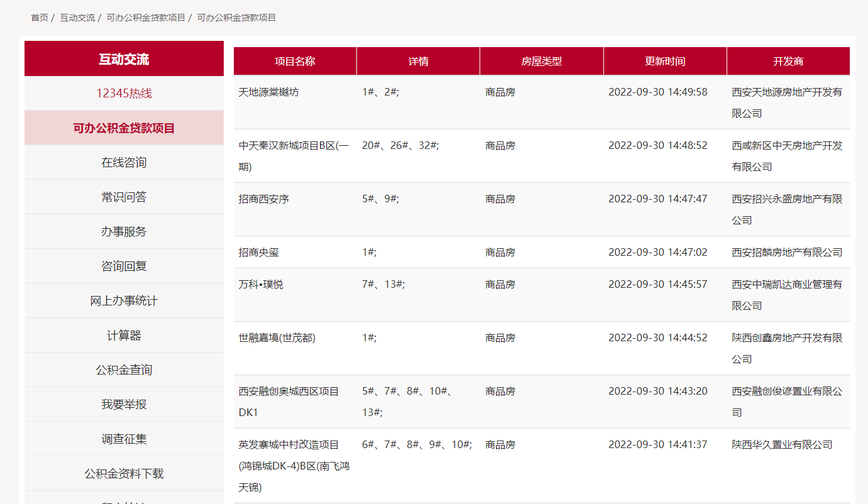Select the 天地源棠樾坊 project row

[269, 92]
